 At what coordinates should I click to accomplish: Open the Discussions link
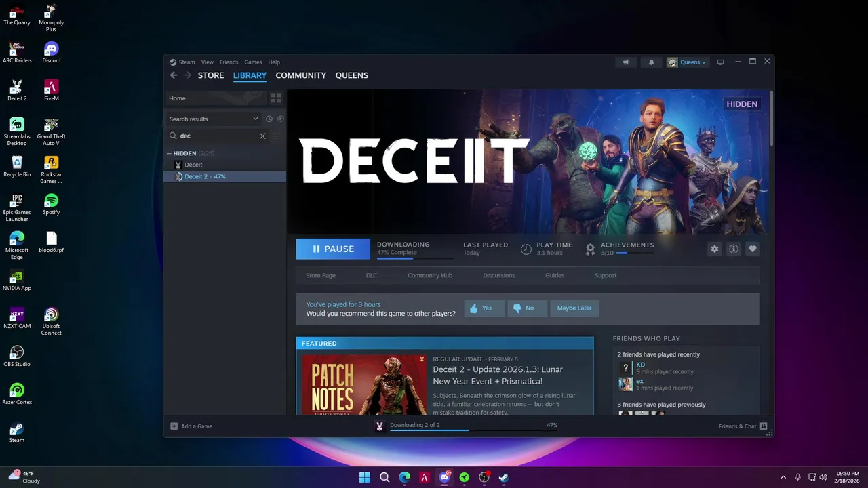click(499, 276)
